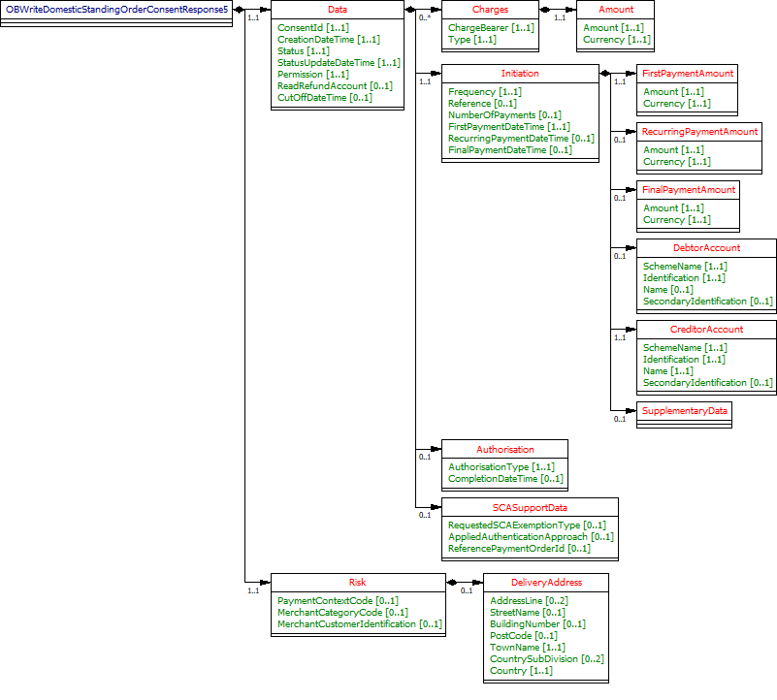Select the RecurringPaymentAmount node header
The height and width of the screenshot is (700, 777).
[x=699, y=131]
